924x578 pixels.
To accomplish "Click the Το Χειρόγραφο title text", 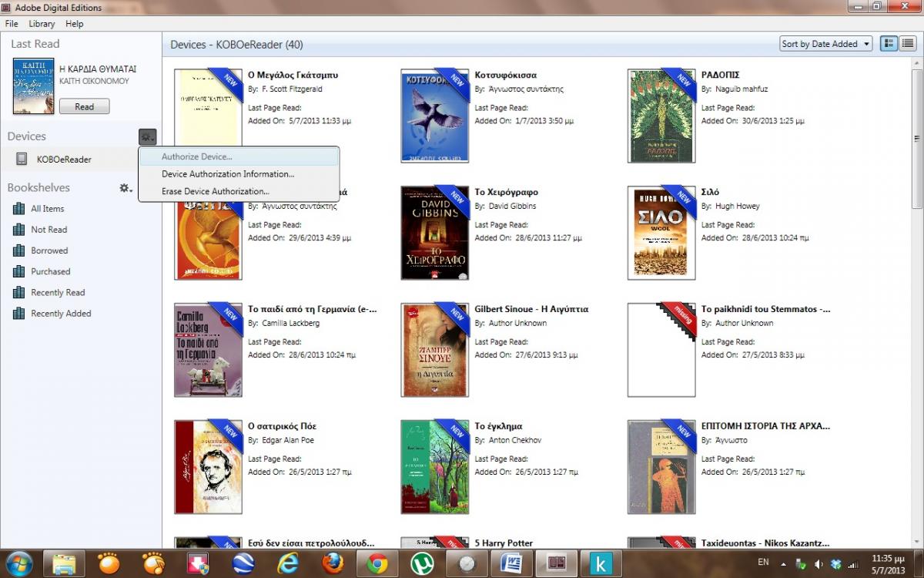I will 506,192.
